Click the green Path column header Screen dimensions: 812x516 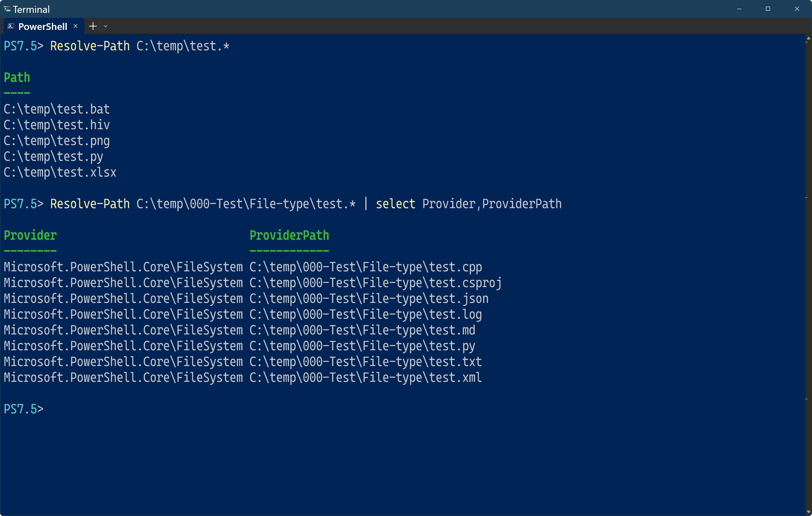[17, 78]
